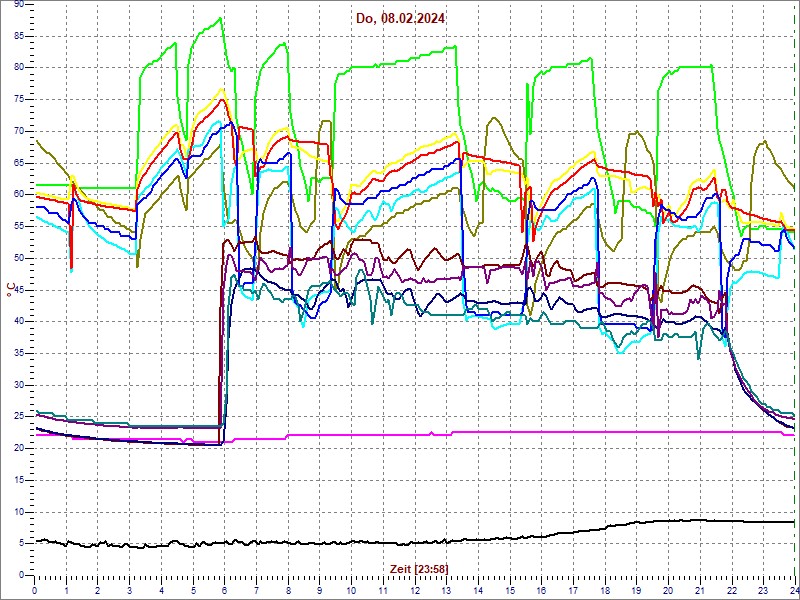
Task: Select the 60 label on the temperature axis
Action: coord(18,195)
